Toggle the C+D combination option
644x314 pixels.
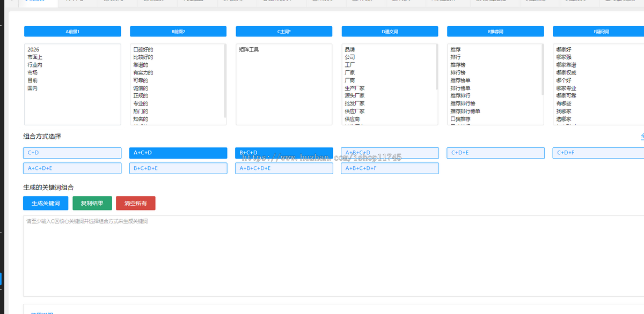pyautogui.click(x=72, y=153)
